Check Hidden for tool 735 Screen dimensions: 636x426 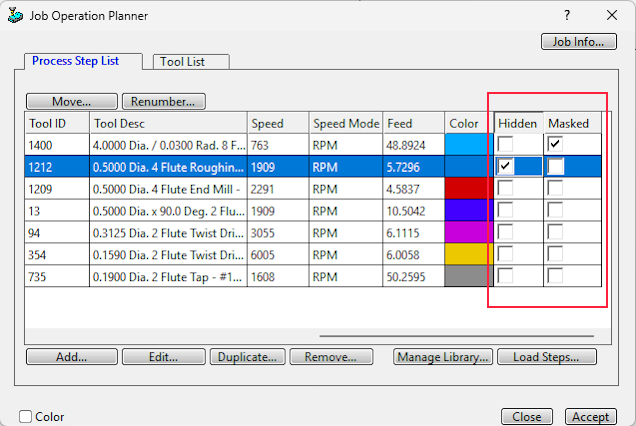click(505, 276)
